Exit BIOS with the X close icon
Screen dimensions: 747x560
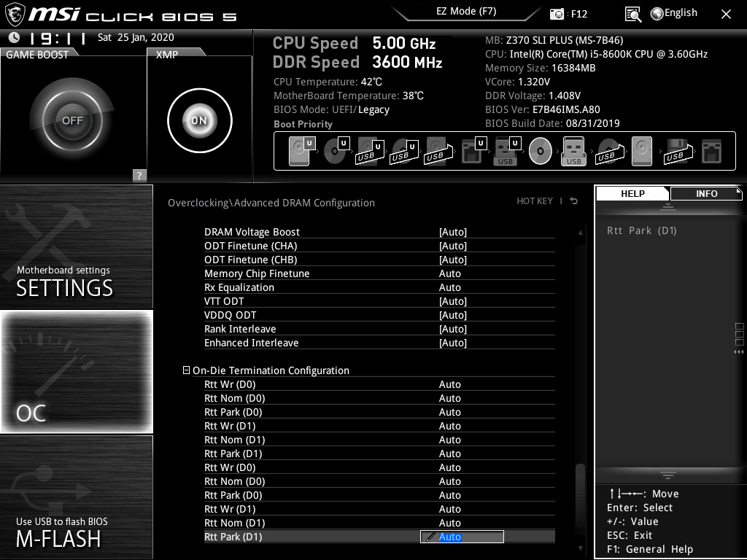(x=726, y=15)
